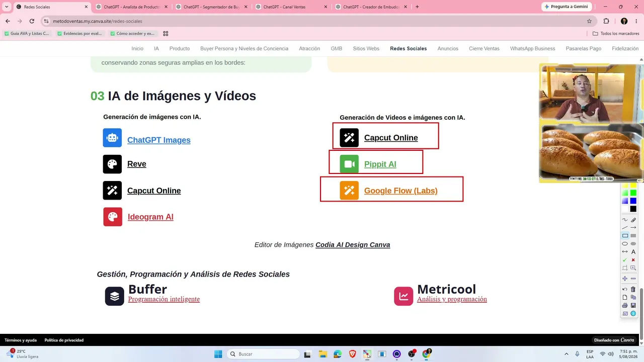Viewport: 644px width, 362px height.
Task: Open Buffer's Programación inteligente link
Action: point(164,299)
